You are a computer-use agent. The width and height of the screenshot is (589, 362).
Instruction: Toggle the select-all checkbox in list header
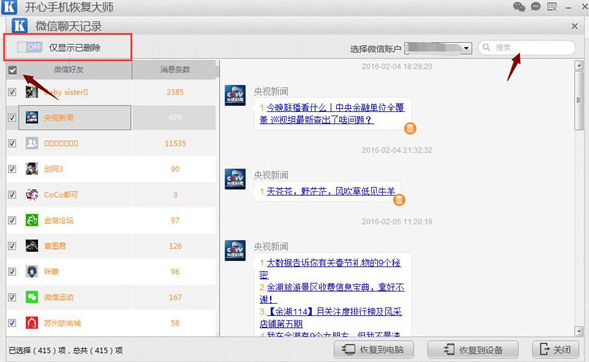tap(12, 70)
